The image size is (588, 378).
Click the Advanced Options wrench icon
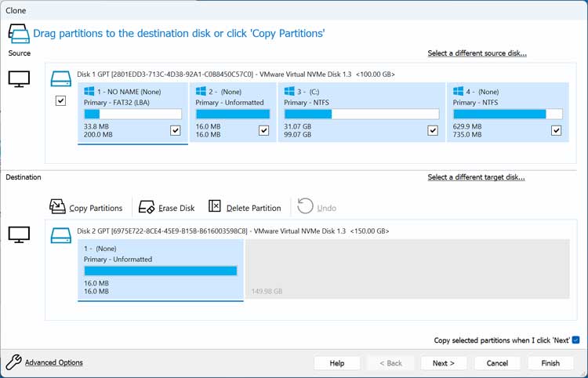coord(14,362)
